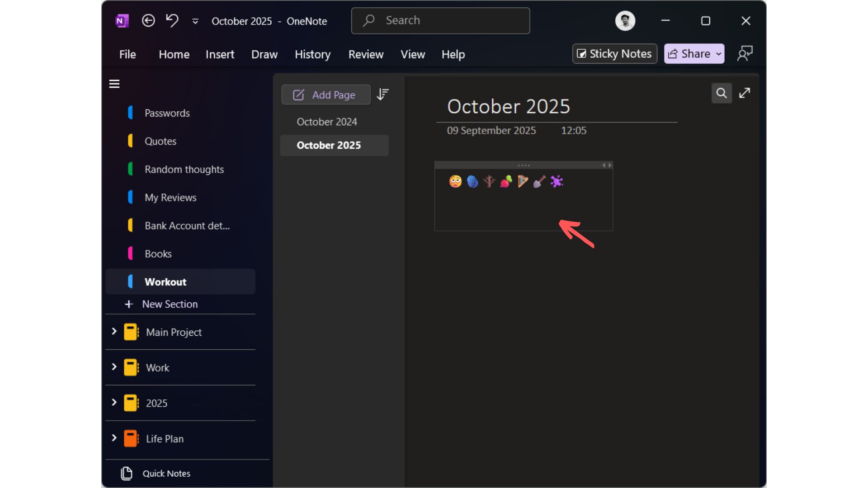
Task: Click the Undo icon in title bar
Action: pos(172,21)
